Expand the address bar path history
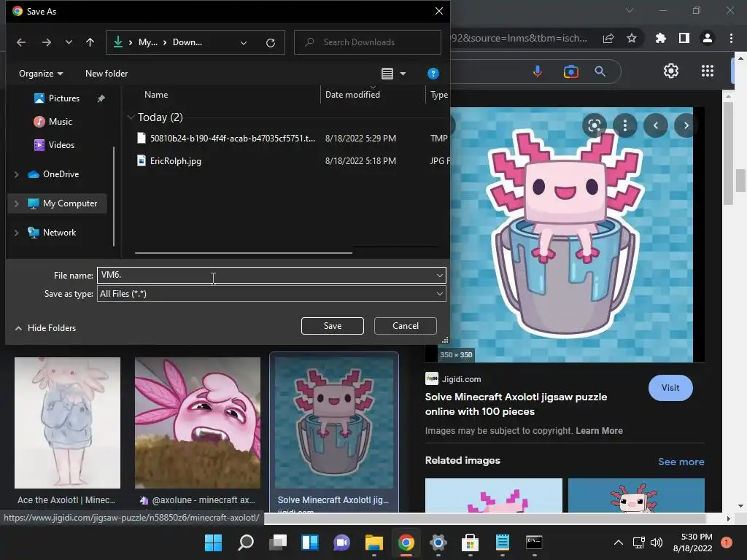747x560 pixels. [x=244, y=43]
